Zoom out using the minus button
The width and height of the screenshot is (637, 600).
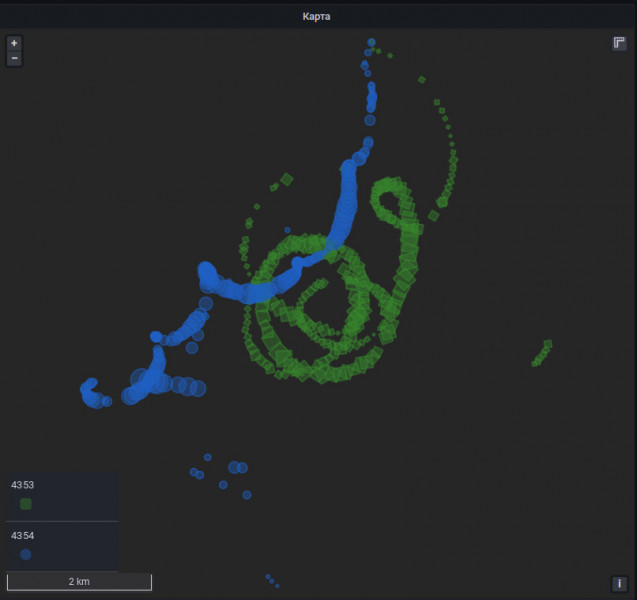click(14, 59)
